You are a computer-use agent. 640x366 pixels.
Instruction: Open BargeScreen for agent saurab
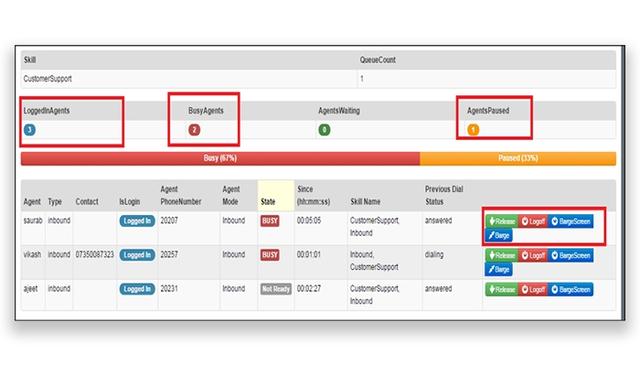click(571, 221)
